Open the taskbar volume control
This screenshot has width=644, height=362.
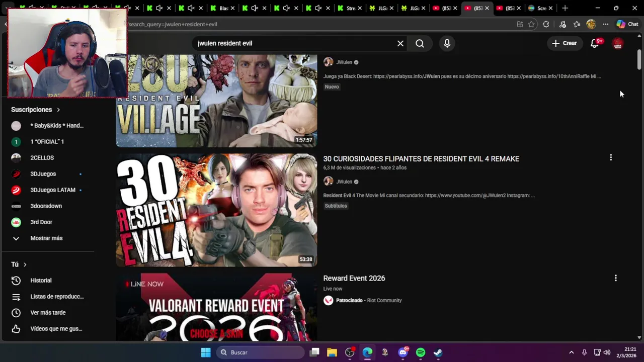[607, 352]
